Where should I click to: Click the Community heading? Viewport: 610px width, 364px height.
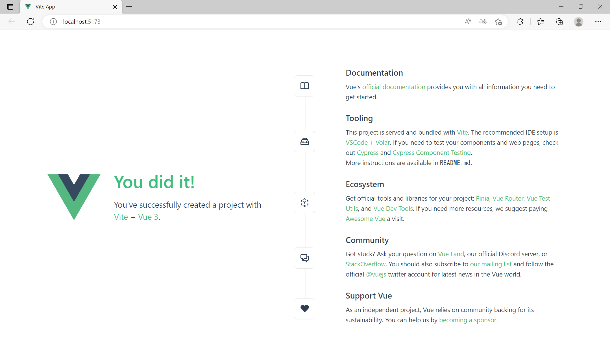367,240
